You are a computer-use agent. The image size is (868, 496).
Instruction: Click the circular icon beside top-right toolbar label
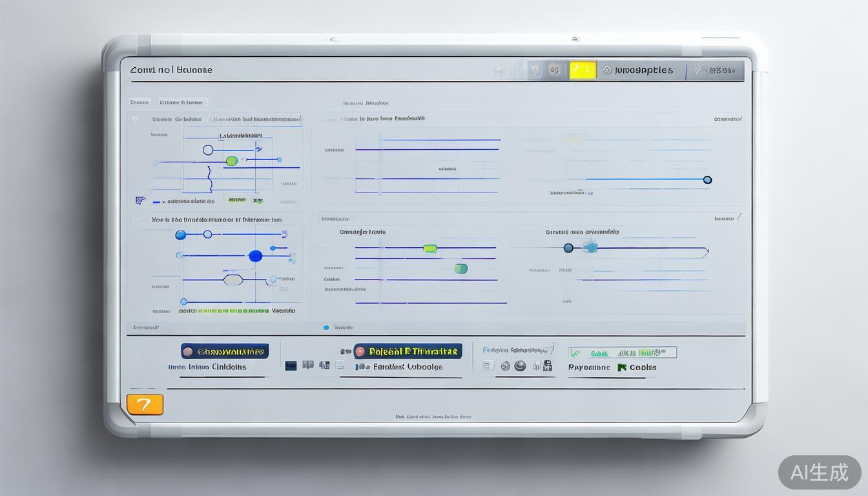[606, 70]
